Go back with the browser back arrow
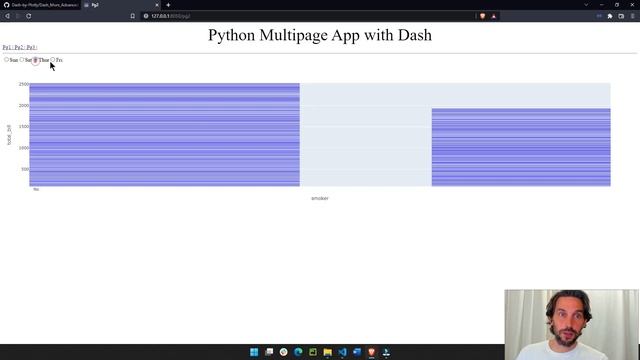 7,16
